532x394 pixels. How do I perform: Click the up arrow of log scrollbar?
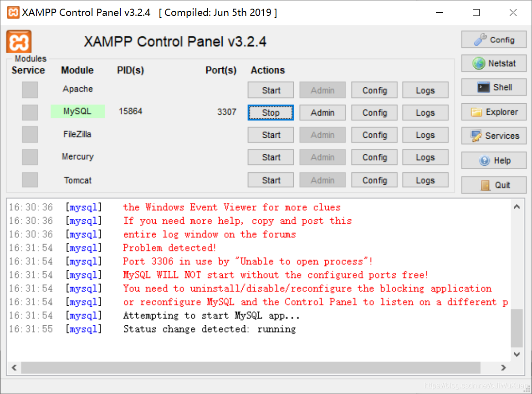point(517,207)
